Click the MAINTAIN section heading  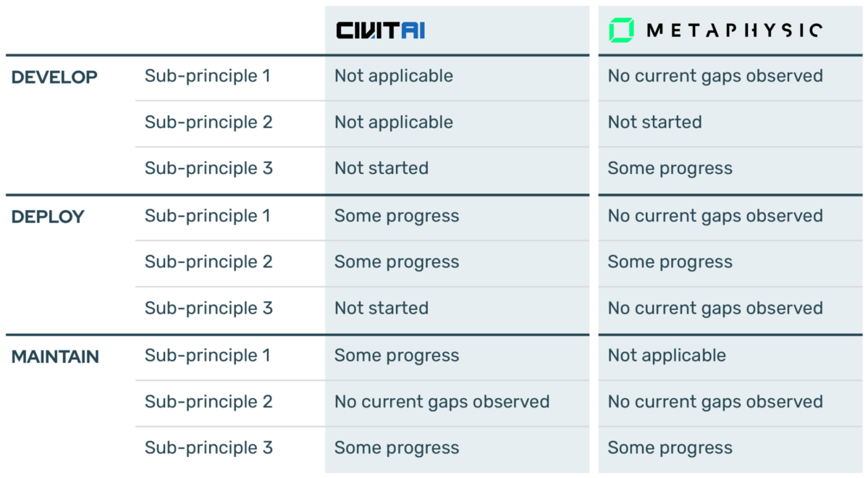coord(55,356)
